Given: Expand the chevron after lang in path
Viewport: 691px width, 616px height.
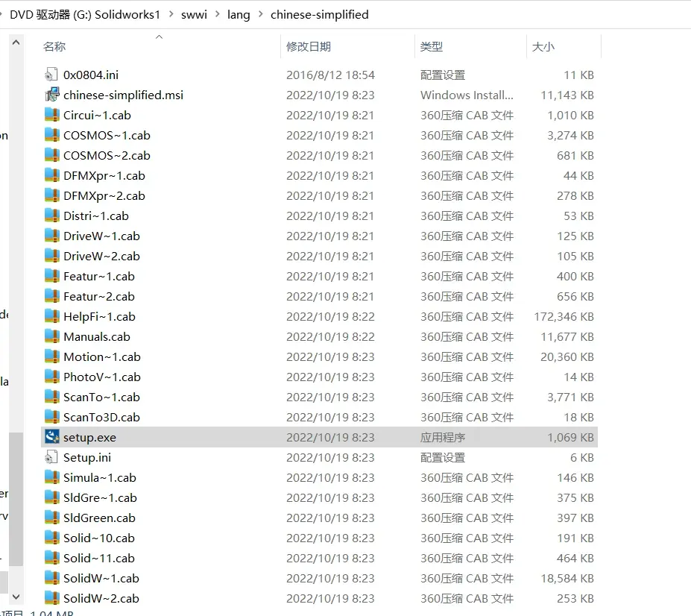Looking at the screenshot, I should click(260, 15).
